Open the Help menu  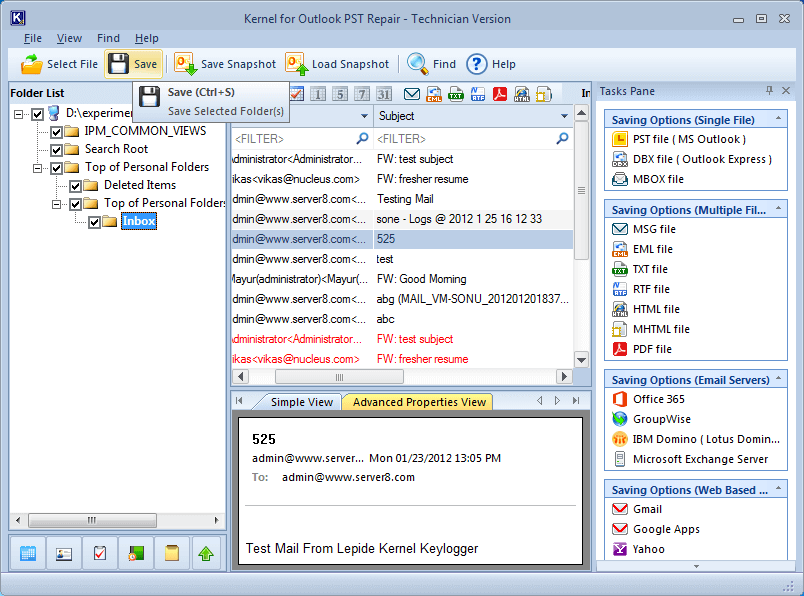tap(147, 38)
